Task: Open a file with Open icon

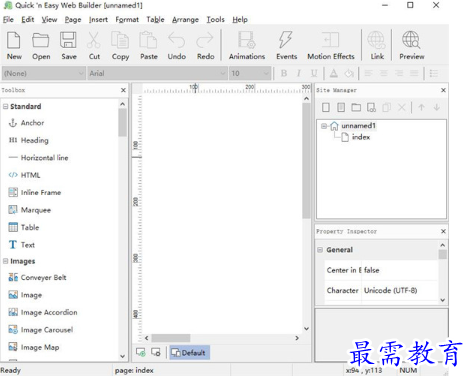Action: (x=41, y=46)
